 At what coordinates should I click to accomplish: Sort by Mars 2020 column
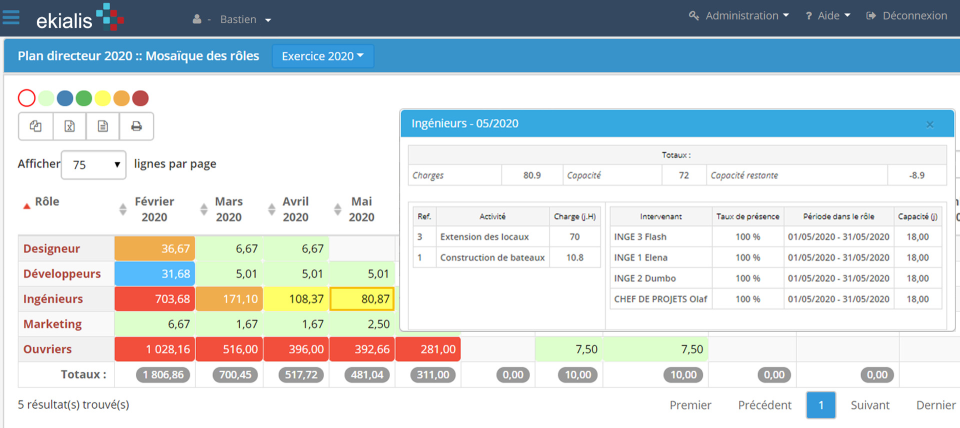click(228, 209)
